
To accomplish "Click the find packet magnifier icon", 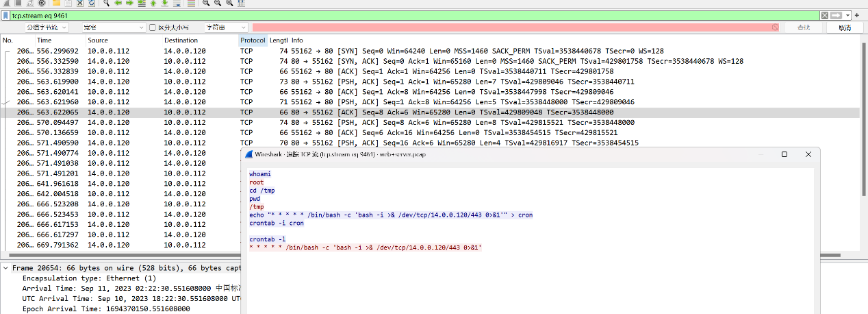I will (106, 3).
